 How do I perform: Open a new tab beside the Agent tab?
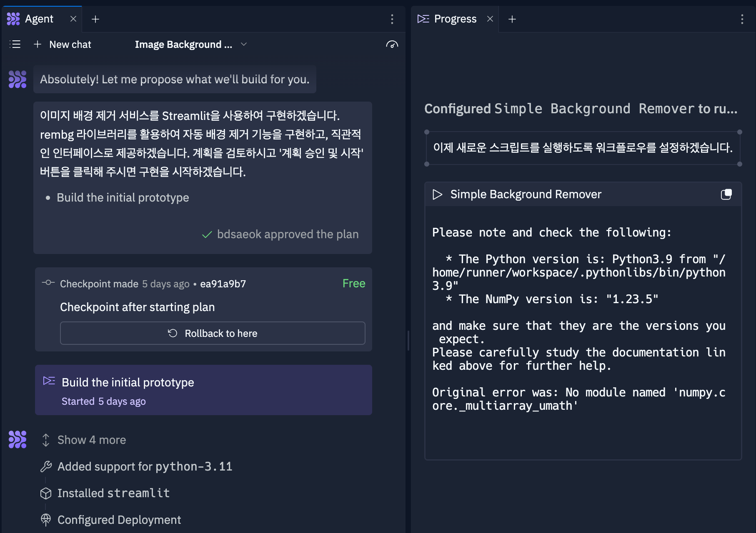(x=95, y=19)
